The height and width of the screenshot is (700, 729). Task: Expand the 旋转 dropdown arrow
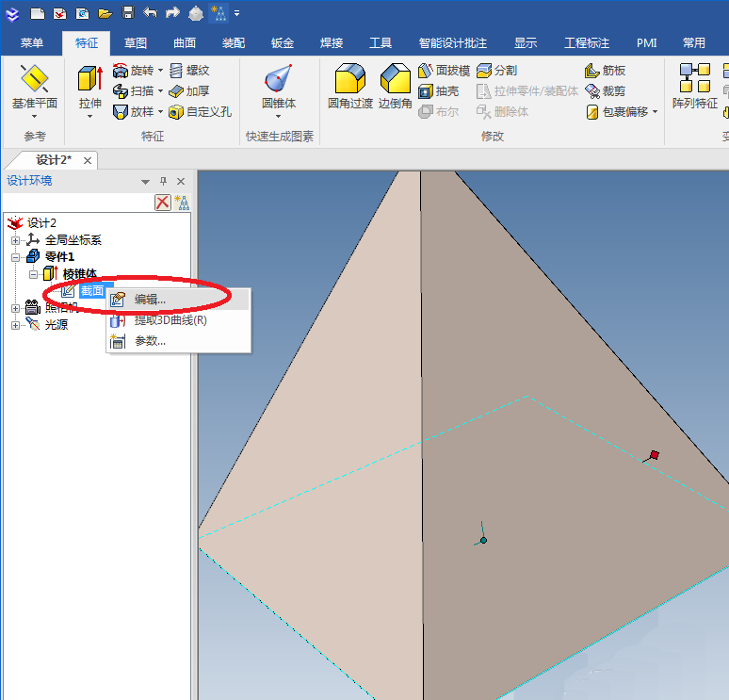click(x=160, y=71)
